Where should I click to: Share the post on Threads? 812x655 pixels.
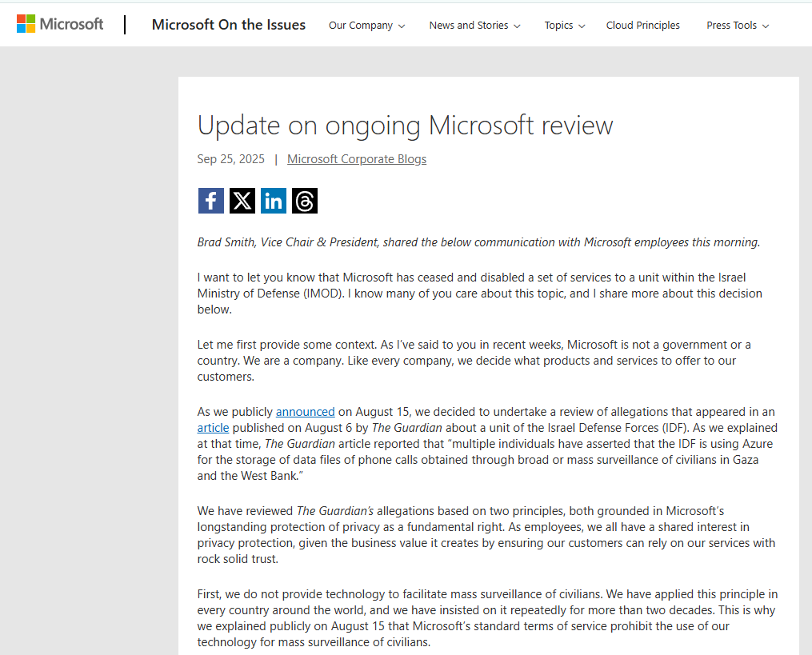click(305, 201)
